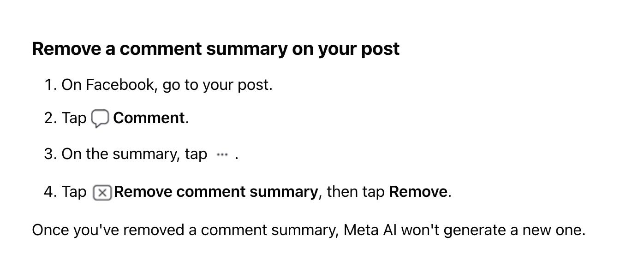Click the list number '2.' marker
Viewport: 644px width, 272px height.
(50, 118)
